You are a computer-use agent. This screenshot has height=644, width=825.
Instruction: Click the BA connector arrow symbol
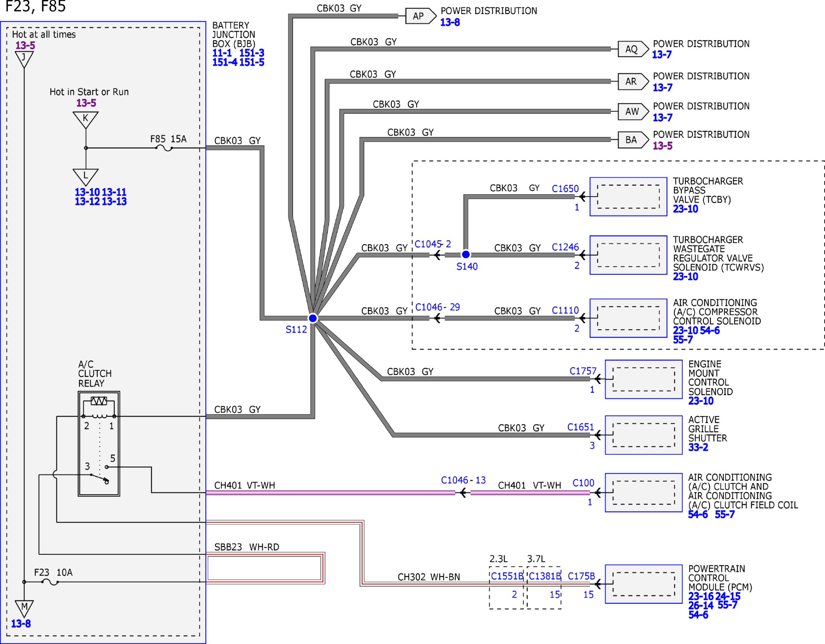point(633,140)
